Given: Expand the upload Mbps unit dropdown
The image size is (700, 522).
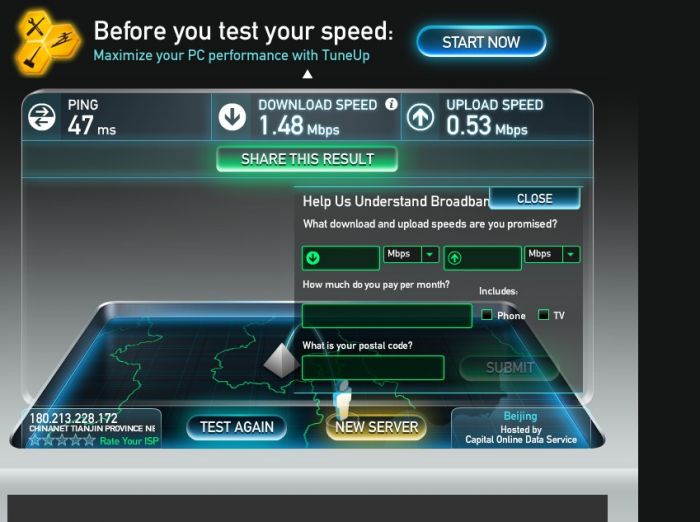Looking at the screenshot, I should (571, 254).
